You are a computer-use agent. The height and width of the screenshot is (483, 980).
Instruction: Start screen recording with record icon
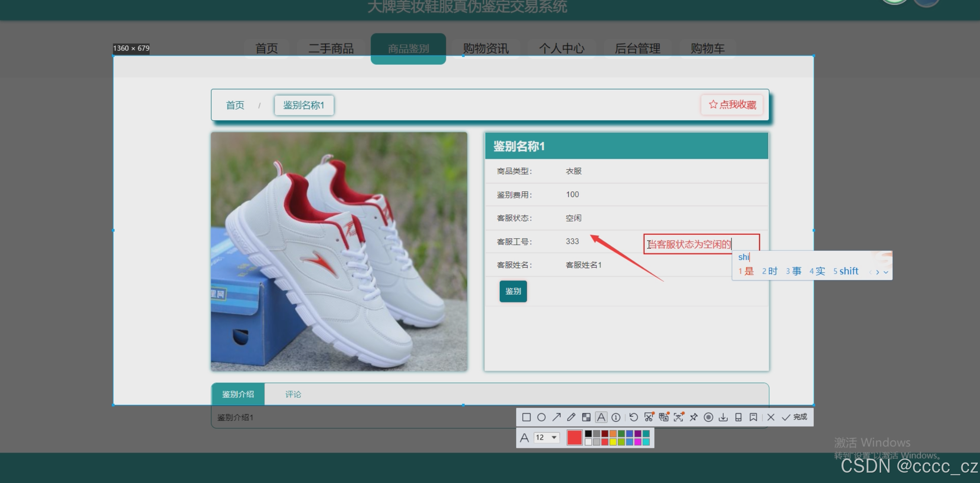click(708, 417)
